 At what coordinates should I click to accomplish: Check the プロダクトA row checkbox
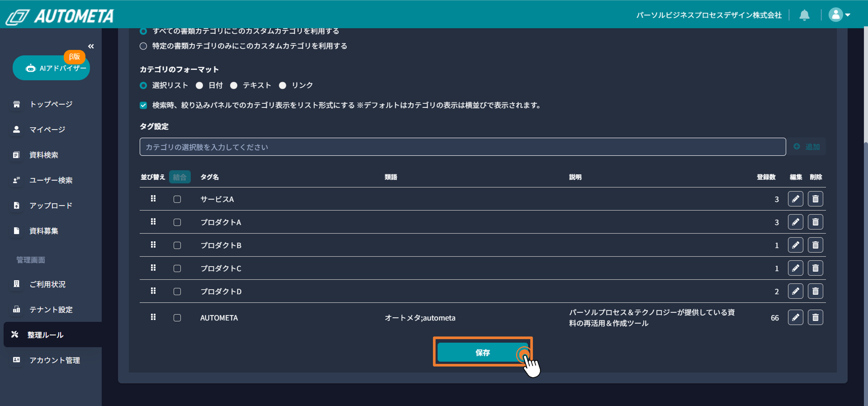[x=177, y=222]
